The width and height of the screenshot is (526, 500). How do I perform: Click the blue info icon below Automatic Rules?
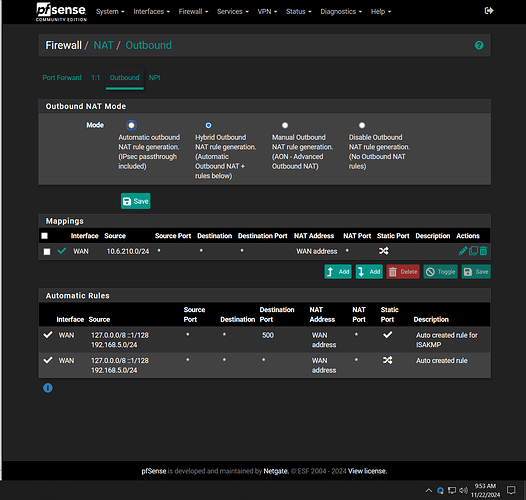pyautogui.click(x=48, y=388)
